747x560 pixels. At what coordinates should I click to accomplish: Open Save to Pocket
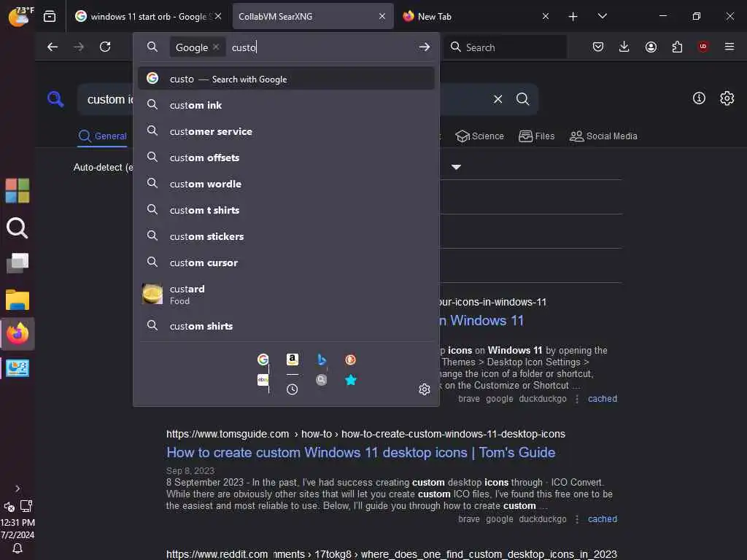[x=598, y=47]
